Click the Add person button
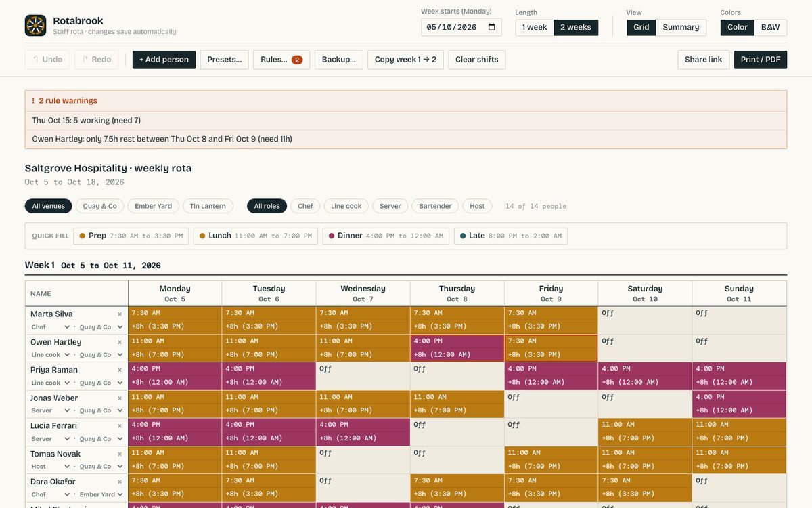The image size is (812, 508). click(164, 60)
